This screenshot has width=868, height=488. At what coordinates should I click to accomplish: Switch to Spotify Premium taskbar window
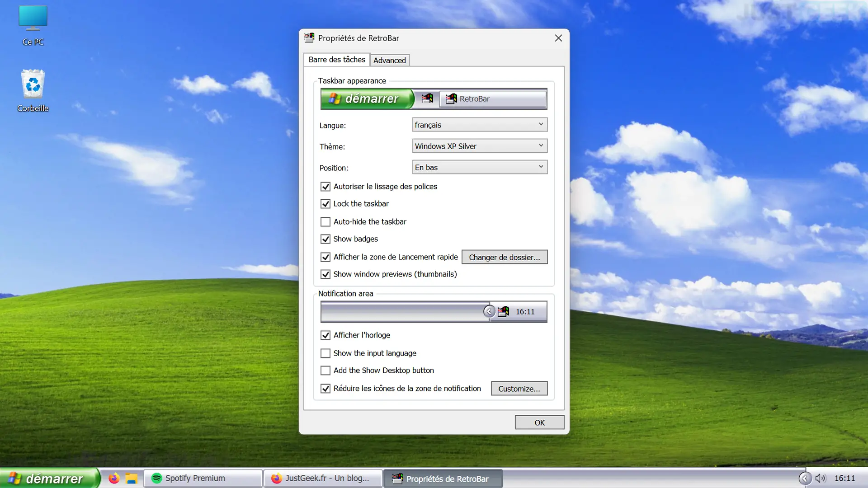[x=203, y=479]
